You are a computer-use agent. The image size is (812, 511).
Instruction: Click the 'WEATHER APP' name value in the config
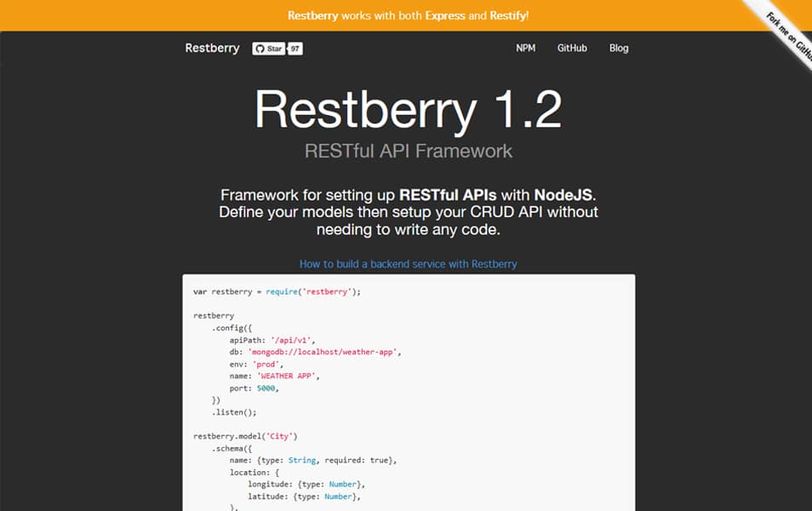(286, 375)
